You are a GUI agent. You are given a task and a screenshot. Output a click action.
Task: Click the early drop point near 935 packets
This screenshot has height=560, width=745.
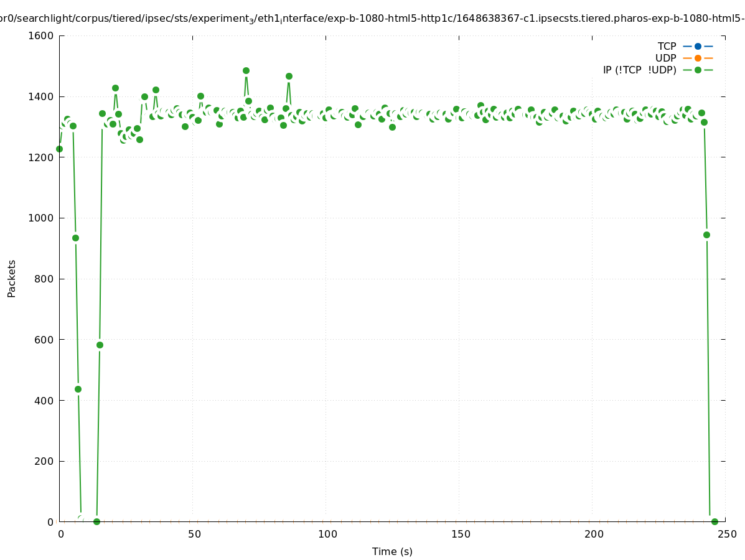75,238
